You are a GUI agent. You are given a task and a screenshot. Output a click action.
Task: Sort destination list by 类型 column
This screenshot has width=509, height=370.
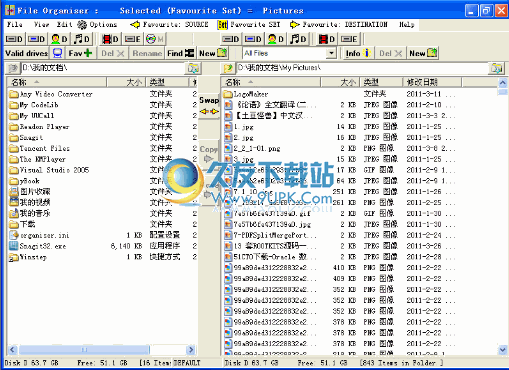click(x=381, y=82)
